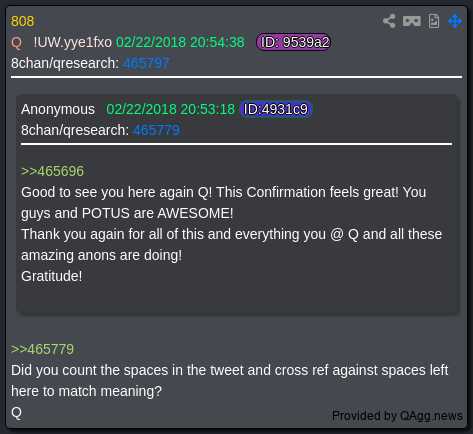Click the yellow post number 808
473x434 pixels.
coord(23,21)
